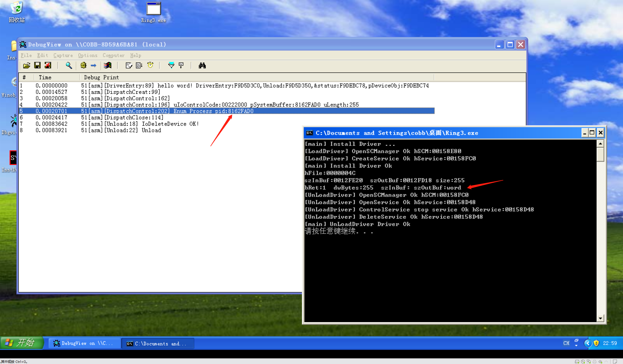Click the Open log file toolbar icon
623x364 pixels.
[x=27, y=65]
